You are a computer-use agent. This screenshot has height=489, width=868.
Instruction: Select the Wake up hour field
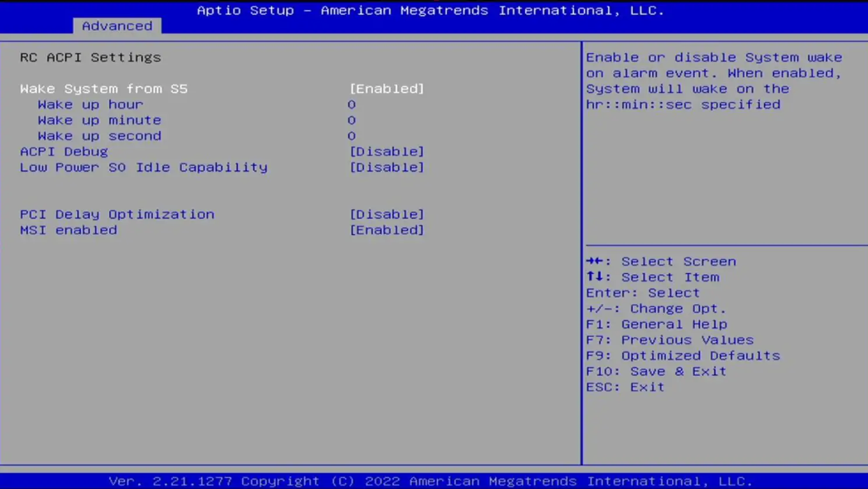(90, 104)
